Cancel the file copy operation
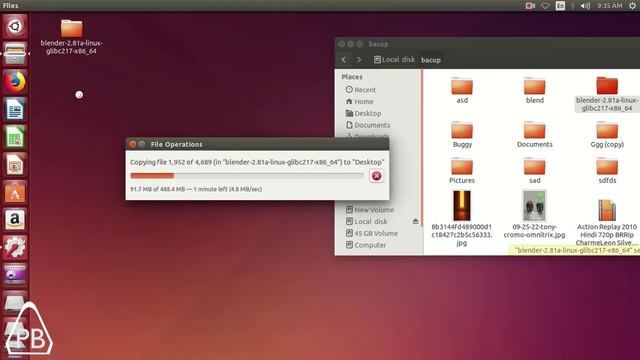 point(376,176)
